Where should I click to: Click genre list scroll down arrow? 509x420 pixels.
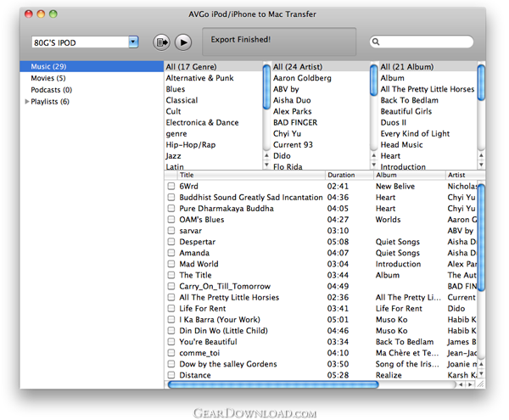[x=266, y=165]
